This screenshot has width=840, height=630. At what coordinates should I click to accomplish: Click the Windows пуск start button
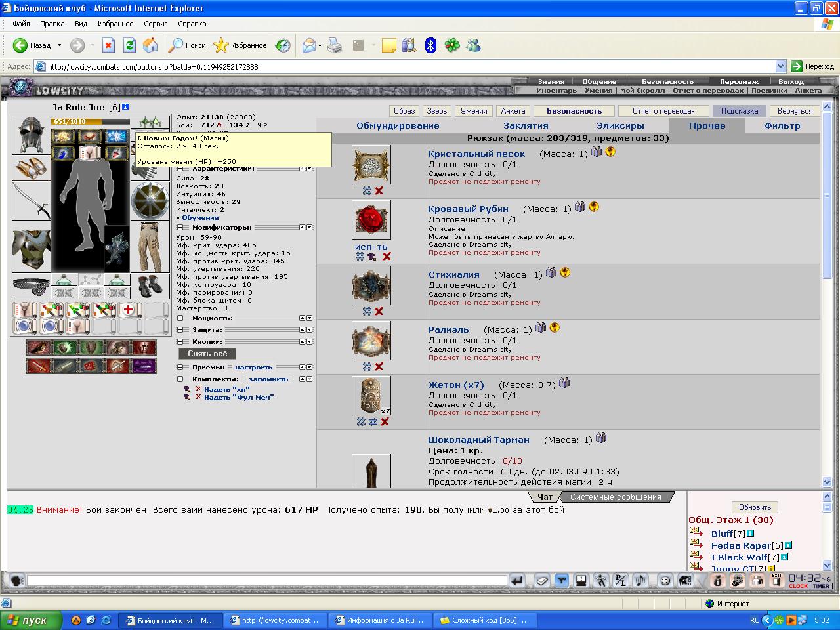click(31, 619)
